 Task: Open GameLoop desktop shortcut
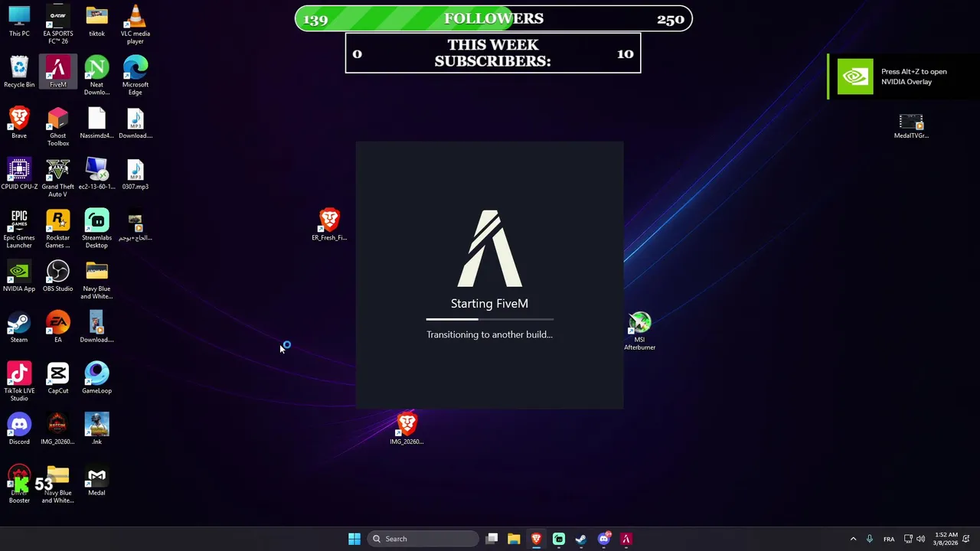point(96,379)
